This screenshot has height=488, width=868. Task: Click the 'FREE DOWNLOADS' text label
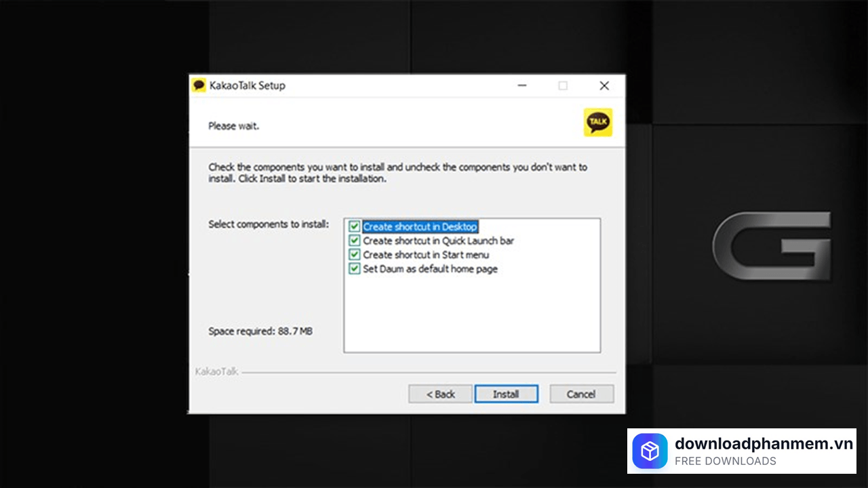point(726,460)
